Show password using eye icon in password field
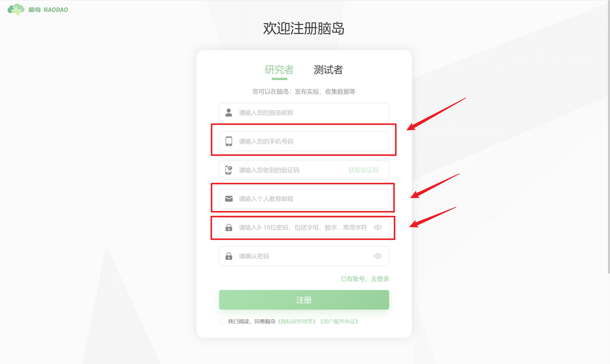The width and height of the screenshot is (610, 364). (378, 227)
